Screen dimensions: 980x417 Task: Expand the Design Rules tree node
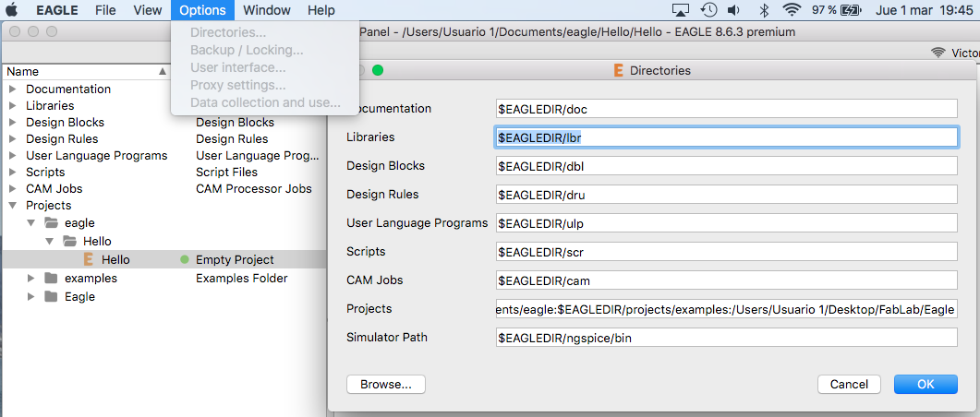tap(13, 138)
